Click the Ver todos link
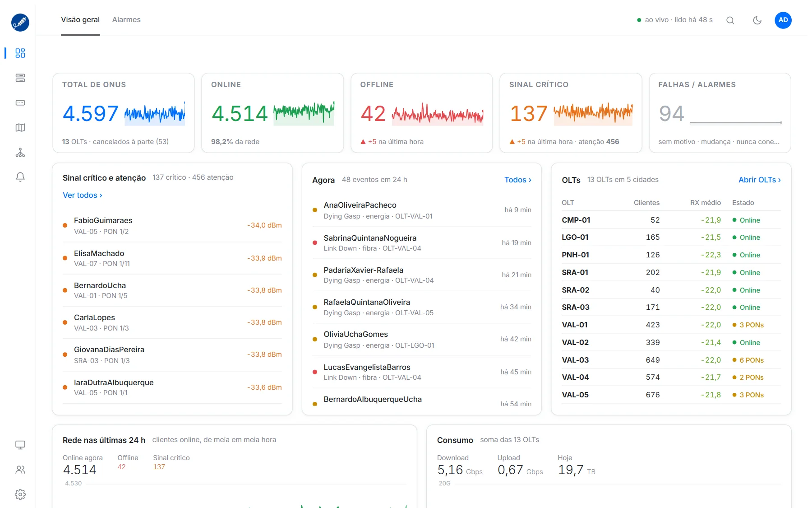Viewport: 812px width, 508px height. click(x=83, y=195)
